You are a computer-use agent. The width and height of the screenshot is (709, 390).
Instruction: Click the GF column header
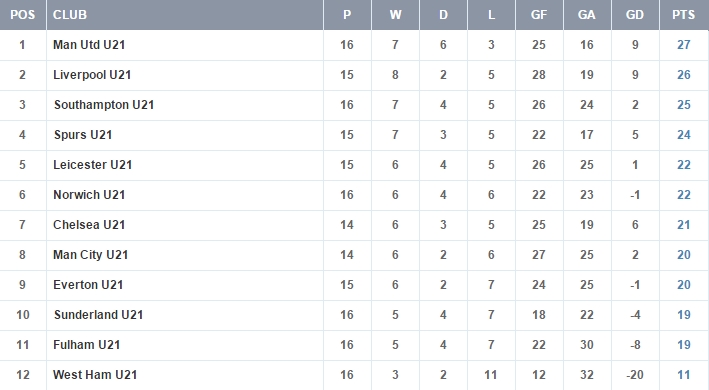[539, 15]
